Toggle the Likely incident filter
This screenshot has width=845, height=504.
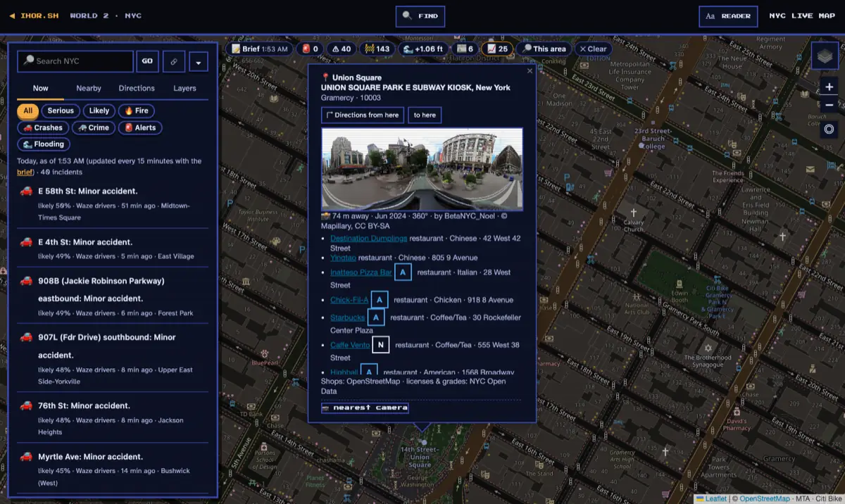click(99, 111)
